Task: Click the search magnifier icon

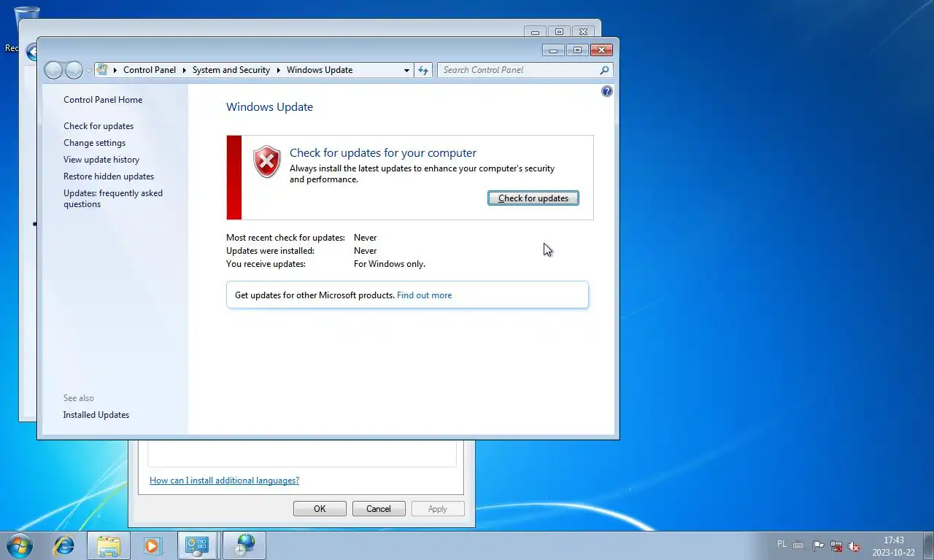Action: tap(604, 70)
